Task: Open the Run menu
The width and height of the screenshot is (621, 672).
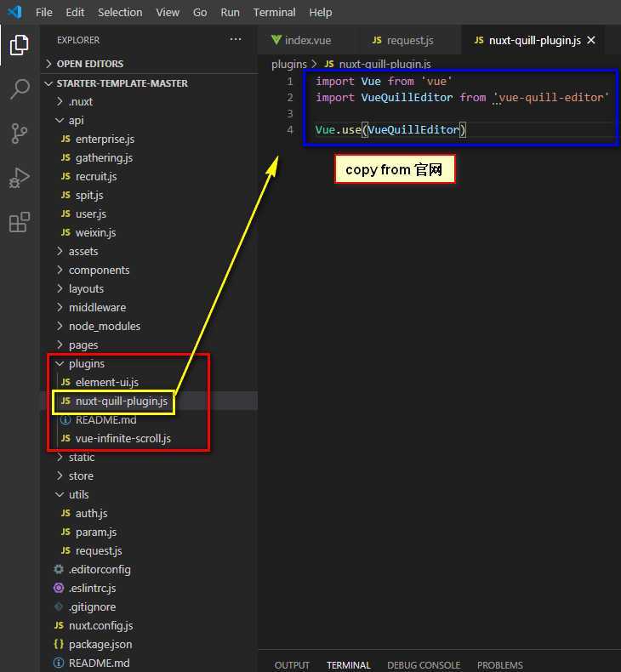Action: 231,13
